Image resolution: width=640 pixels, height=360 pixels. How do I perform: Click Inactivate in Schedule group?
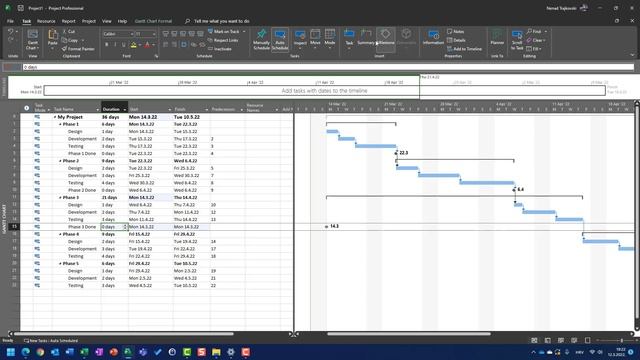pyautogui.click(x=220, y=49)
